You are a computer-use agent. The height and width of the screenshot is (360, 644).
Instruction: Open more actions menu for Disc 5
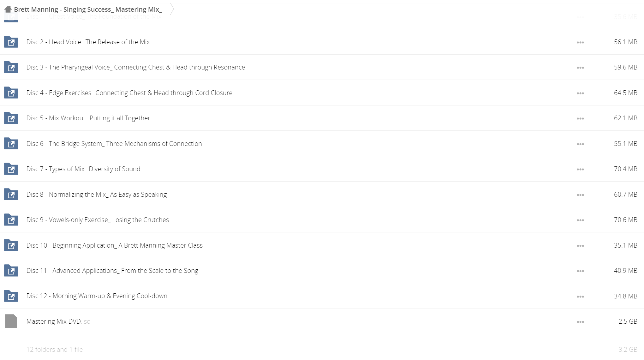tap(580, 118)
